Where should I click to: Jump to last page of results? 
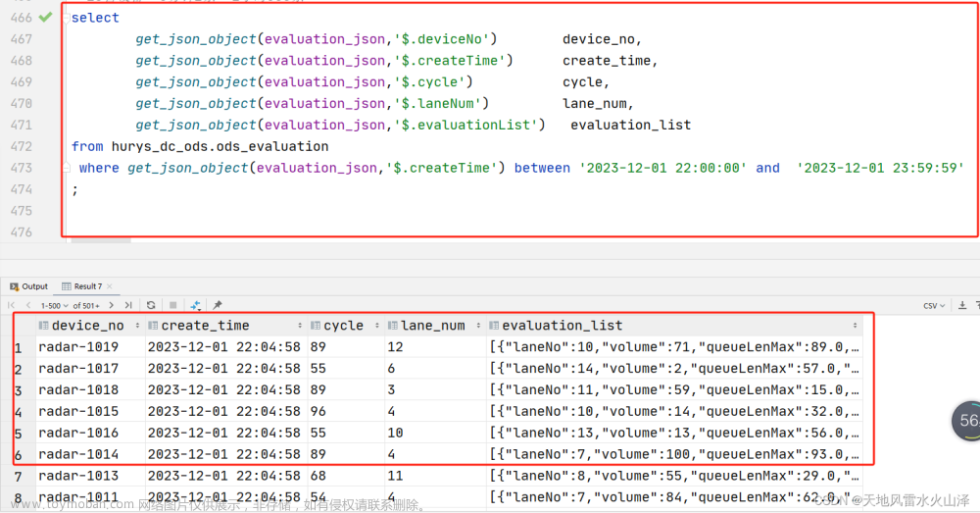pos(128,305)
